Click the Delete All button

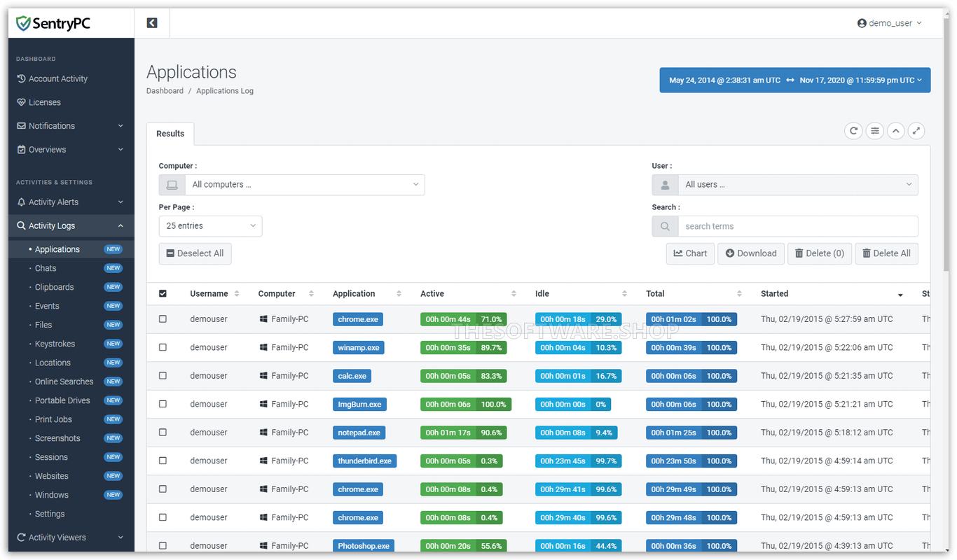tap(886, 253)
